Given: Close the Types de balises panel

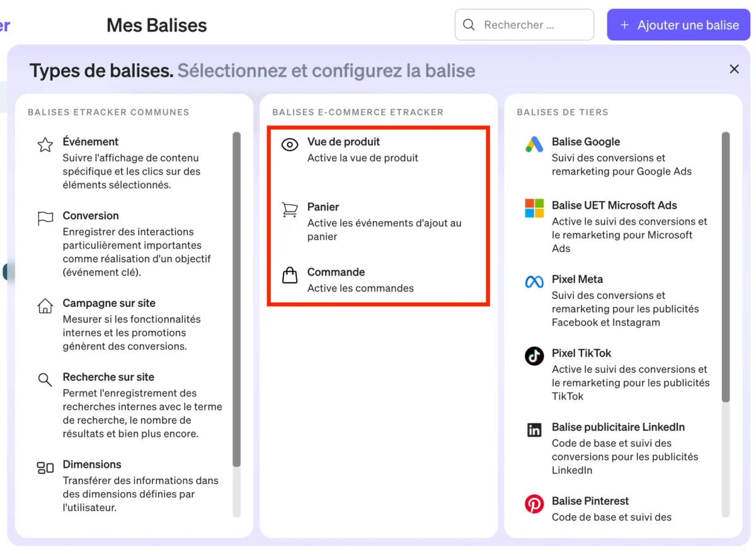Looking at the screenshot, I should [734, 69].
